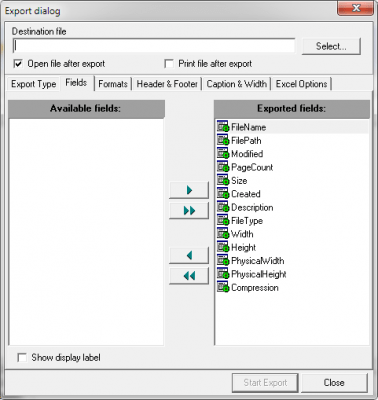
Task: Click the Available fields list box
Action: (86, 232)
